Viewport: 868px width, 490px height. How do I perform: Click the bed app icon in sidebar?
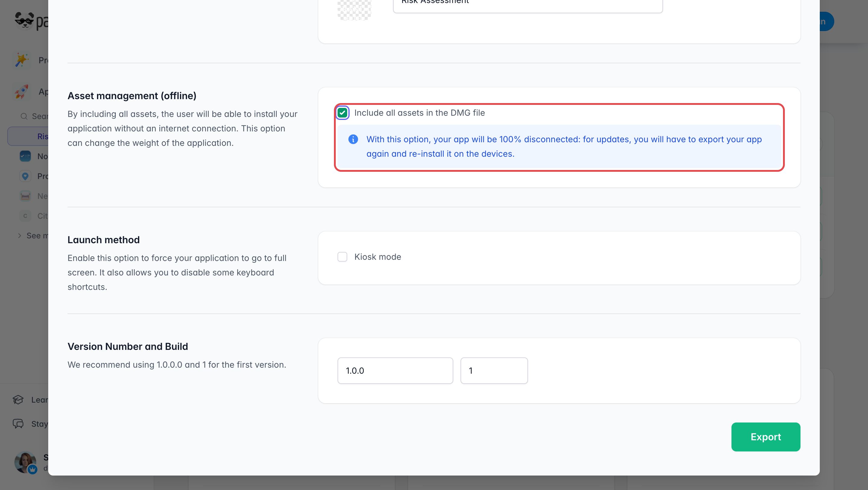tap(25, 196)
